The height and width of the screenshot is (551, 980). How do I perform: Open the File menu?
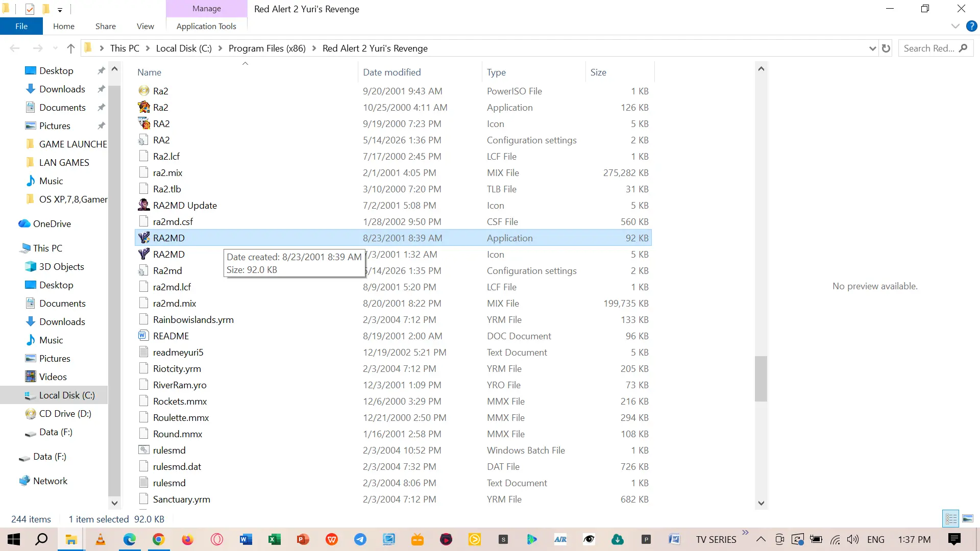pos(21,26)
